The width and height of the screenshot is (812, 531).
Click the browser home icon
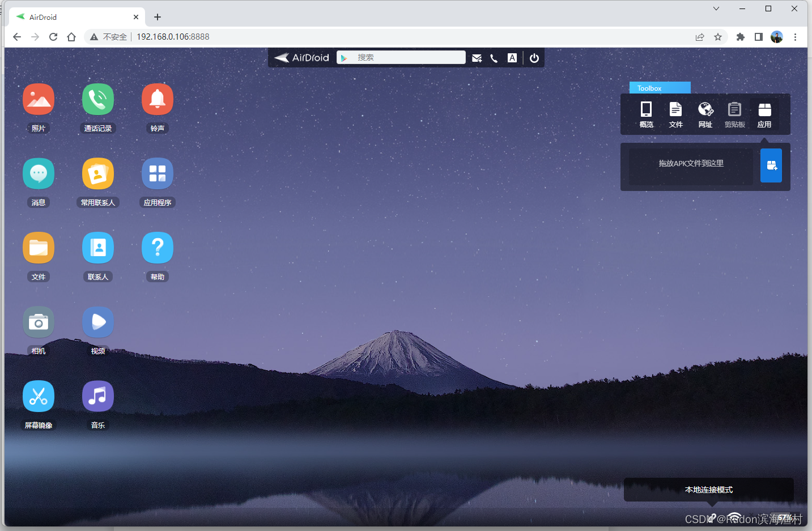coord(71,37)
